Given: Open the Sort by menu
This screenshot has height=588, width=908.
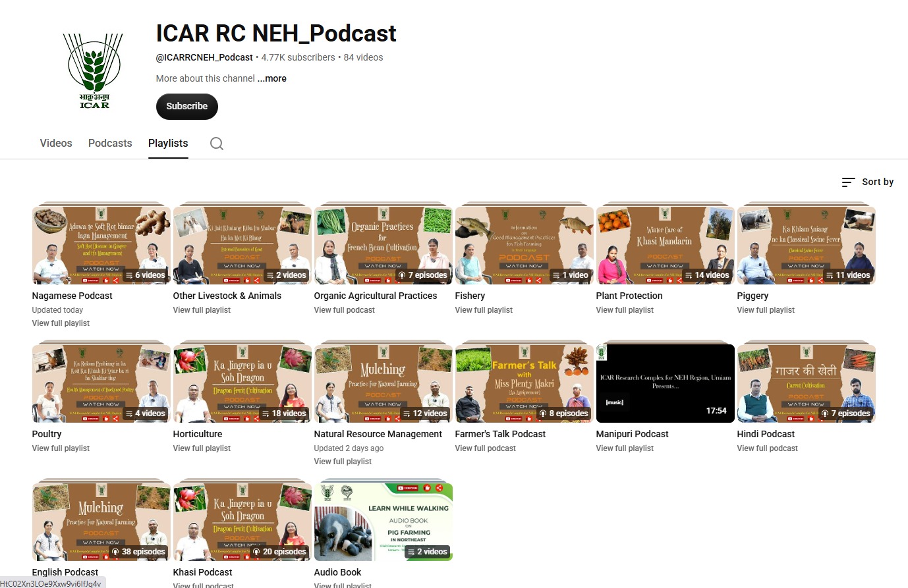Looking at the screenshot, I should coord(868,182).
